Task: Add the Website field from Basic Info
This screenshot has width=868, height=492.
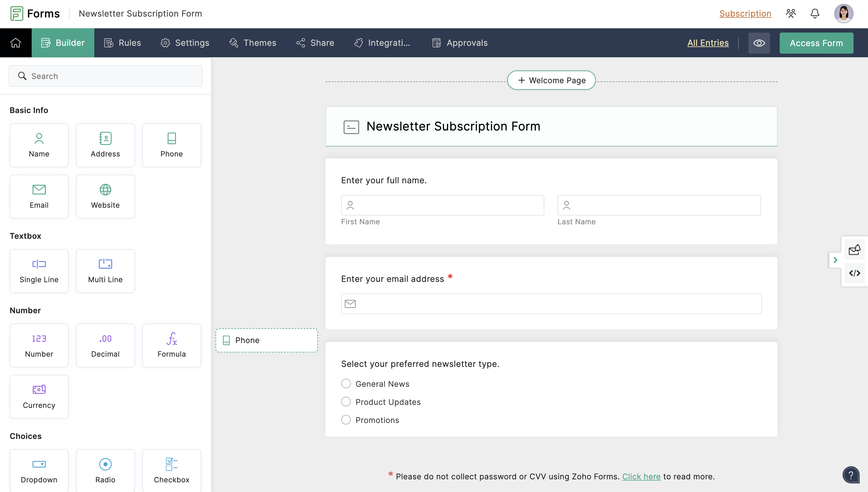Action: point(105,196)
